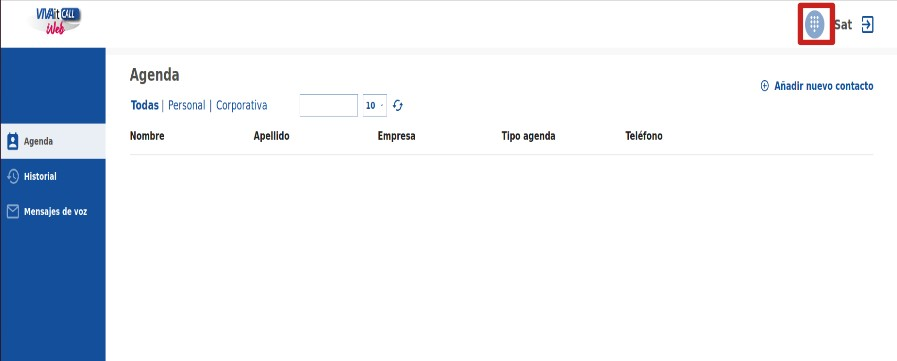
Task: Click the Agenda contact-book icon in sidebar
Action: pyautogui.click(x=13, y=141)
